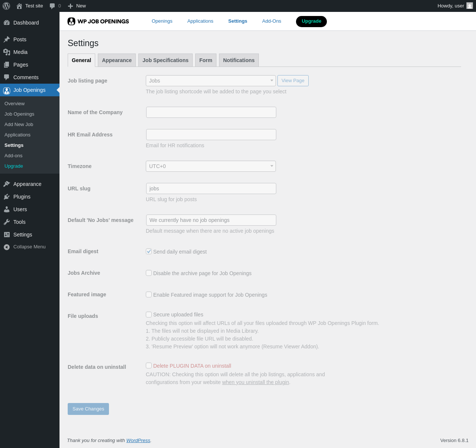This screenshot has height=448, width=476.
Task: Toggle Send daily email digest checkbox
Action: tap(149, 251)
